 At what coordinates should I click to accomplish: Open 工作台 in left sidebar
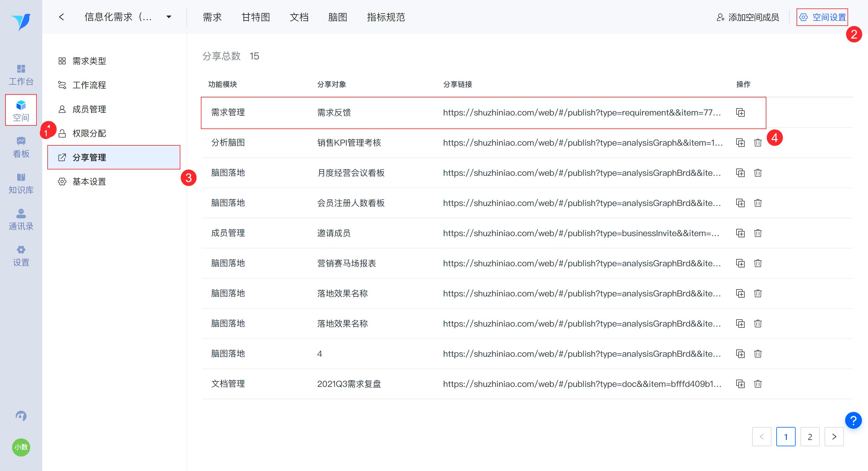(x=21, y=75)
